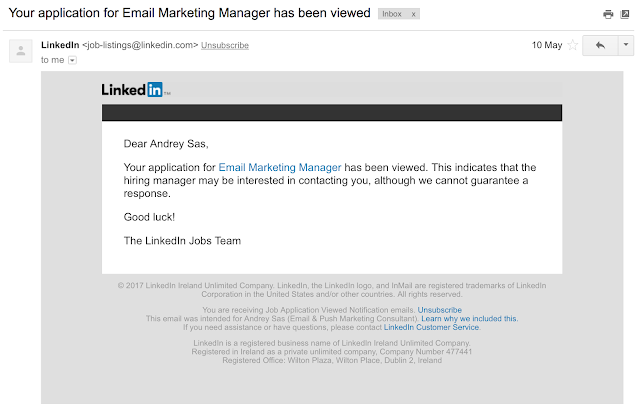
Task: Click Unsubscribe in the email footer
Action: point(440,310)
